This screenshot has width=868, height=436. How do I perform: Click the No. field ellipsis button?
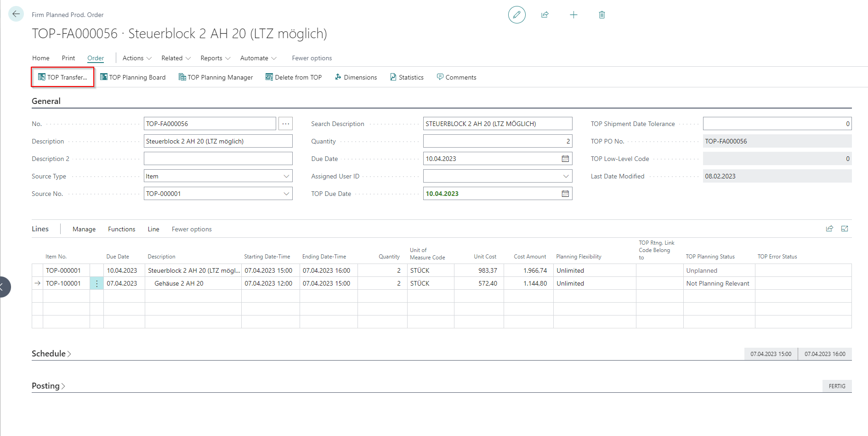pyautogui.click(x=285, y=124)
